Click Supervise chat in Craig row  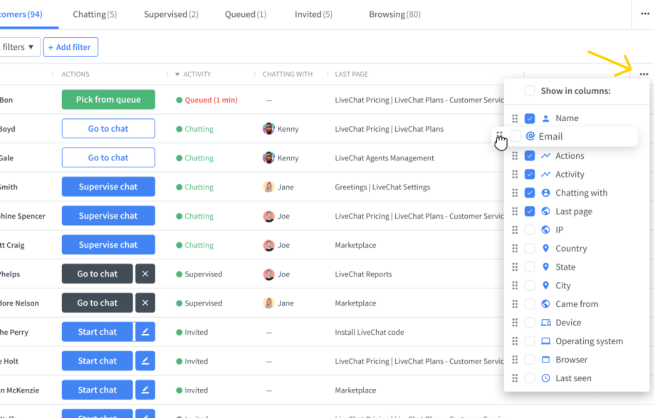click(108, 245)
